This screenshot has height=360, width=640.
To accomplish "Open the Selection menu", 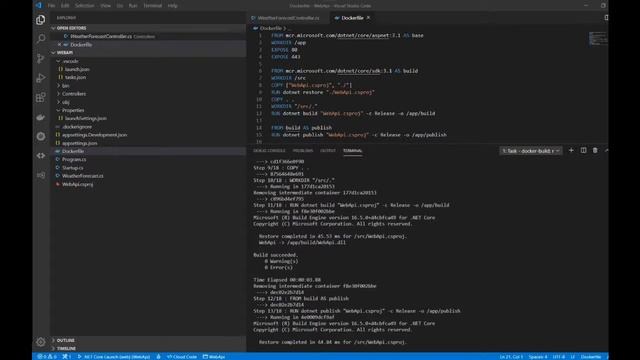I will point(84,6).
